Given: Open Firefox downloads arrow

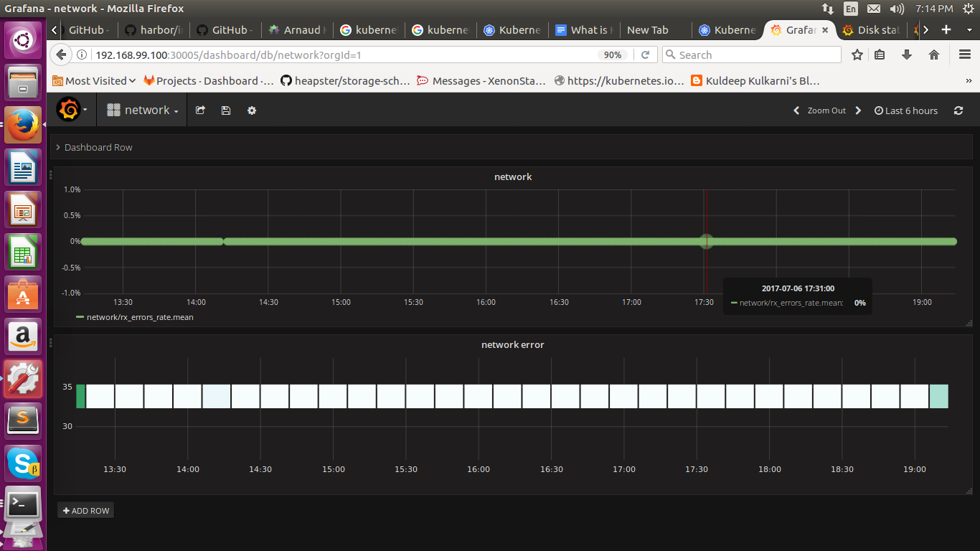Looking at the screenshot, I should pyautogui.click(x=907, y=55).
